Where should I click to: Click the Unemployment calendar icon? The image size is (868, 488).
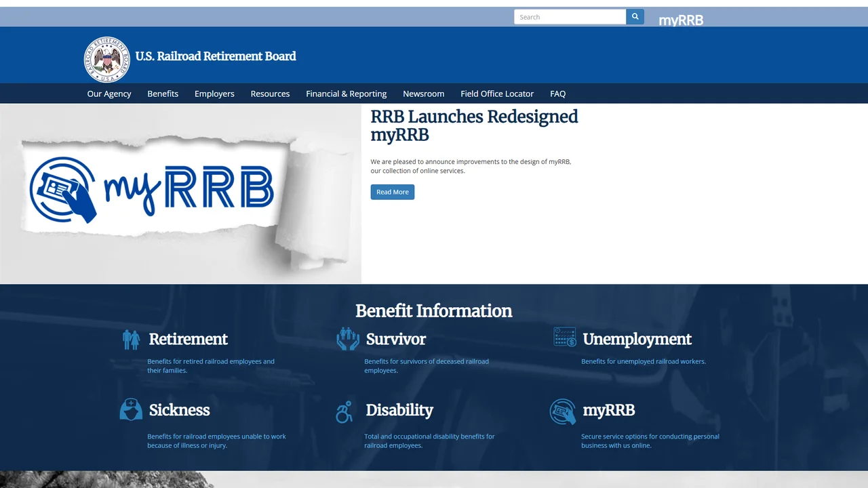[565, 337]
